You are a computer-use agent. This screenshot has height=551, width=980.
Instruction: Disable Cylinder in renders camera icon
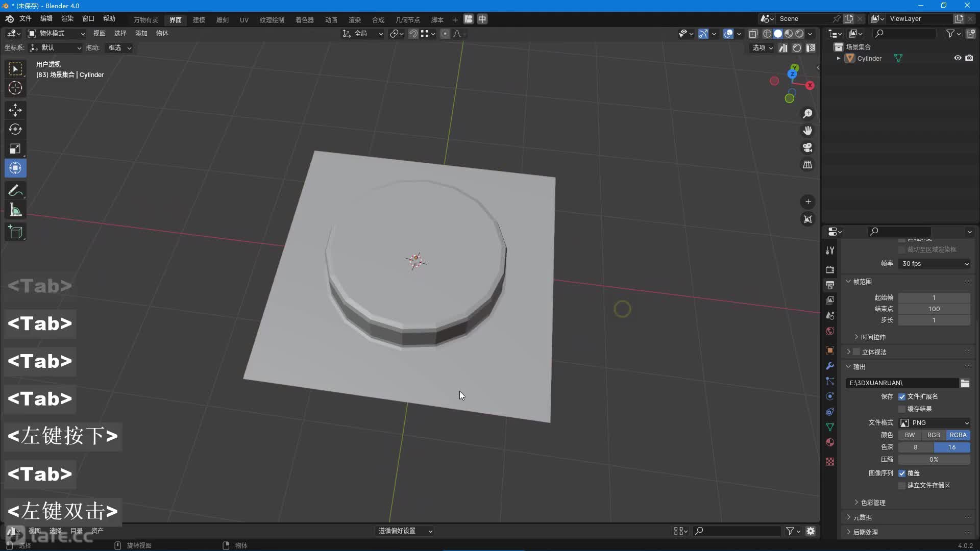tap(969, 58)
